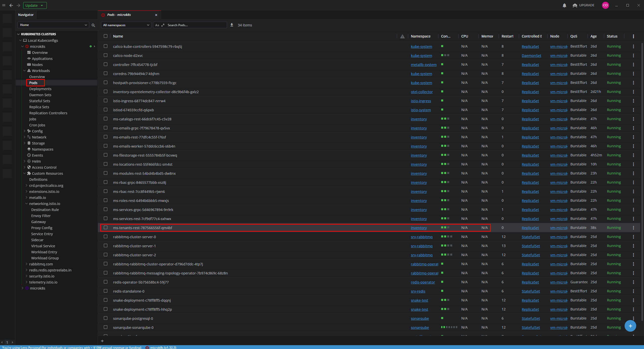This screenshot has width=644, height=349.
Task: Expand the Network tree section
Action: pyautogui.click(x=25, y=137)
